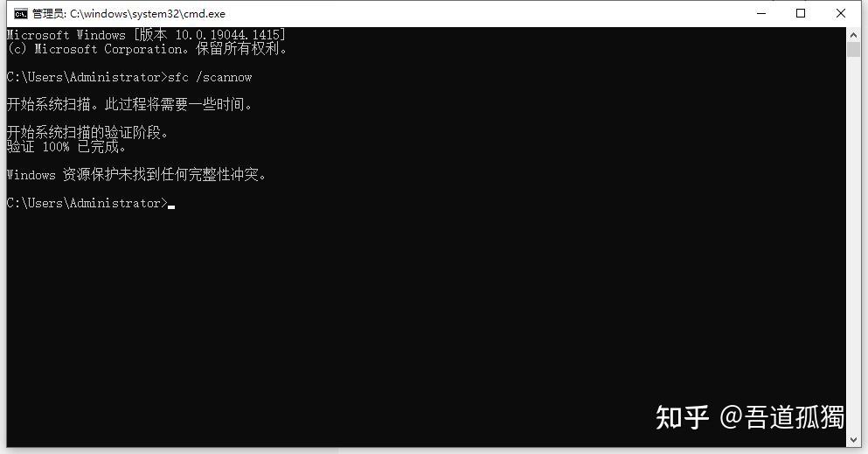Click the last C:\Users\Administrator> prompt
Screen dimensions: 868x454
coord(87,203)
